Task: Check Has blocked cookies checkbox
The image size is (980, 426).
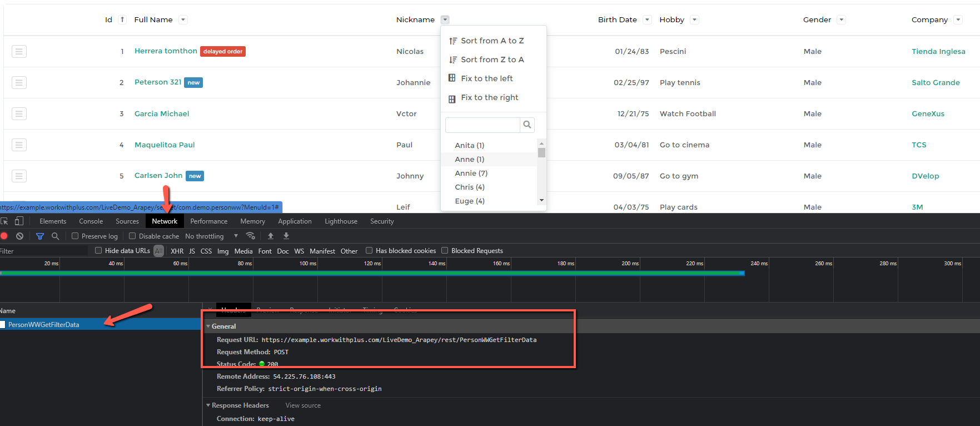Action: tap(369, 250)
